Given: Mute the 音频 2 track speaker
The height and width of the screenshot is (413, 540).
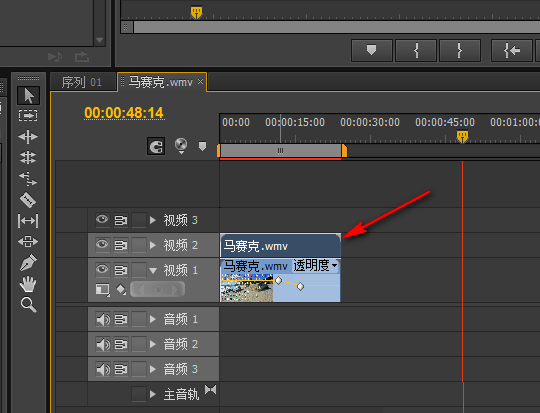Looking at the screenshot, I should coord(103,344).
